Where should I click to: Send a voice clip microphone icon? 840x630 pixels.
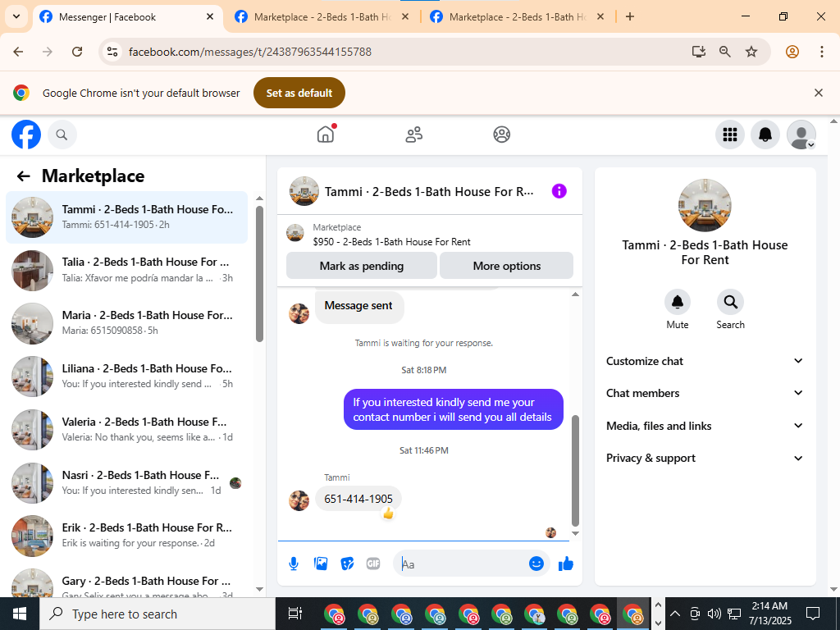(293, 564)
